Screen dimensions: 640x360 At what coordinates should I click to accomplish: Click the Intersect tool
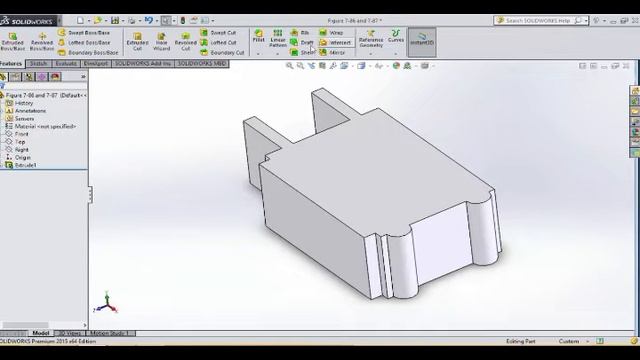(335, 42)
